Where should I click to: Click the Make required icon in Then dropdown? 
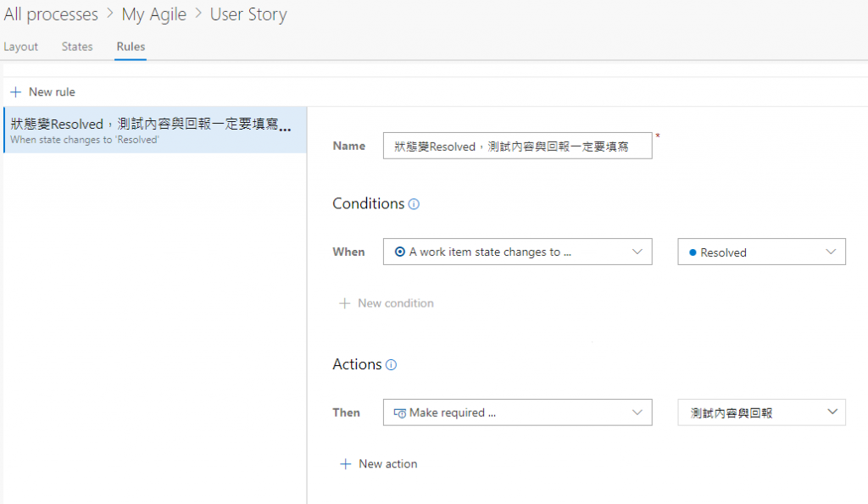400,413
